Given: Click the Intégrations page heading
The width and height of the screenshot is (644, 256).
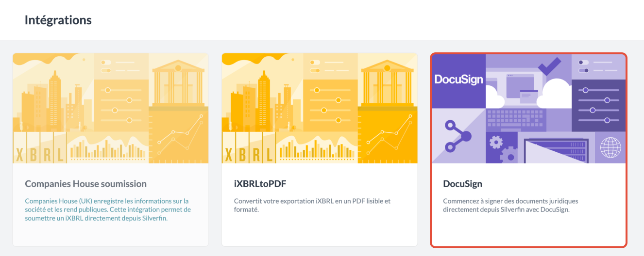Looking at the screenshot, I should pos(58,20).
